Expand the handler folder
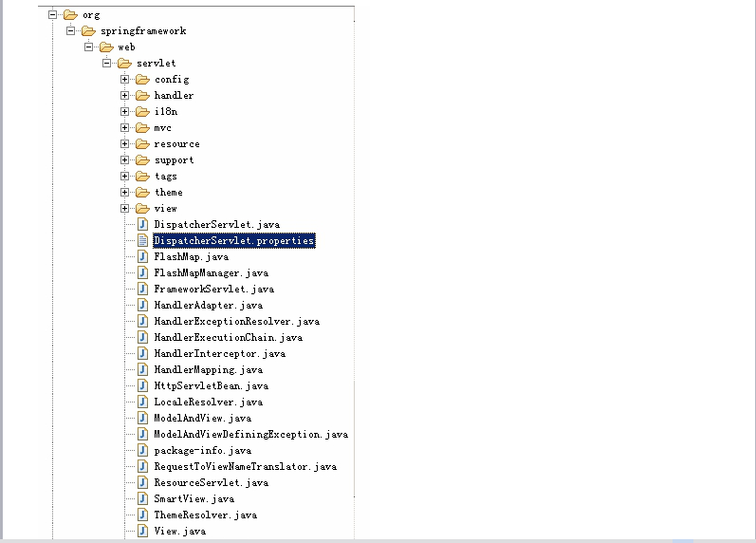Viewport: 756px width, 543px height. tap(125, 96)
